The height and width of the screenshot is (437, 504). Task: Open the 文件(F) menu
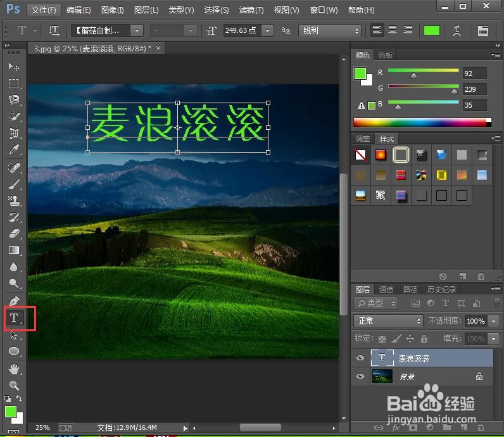(44, 10)
